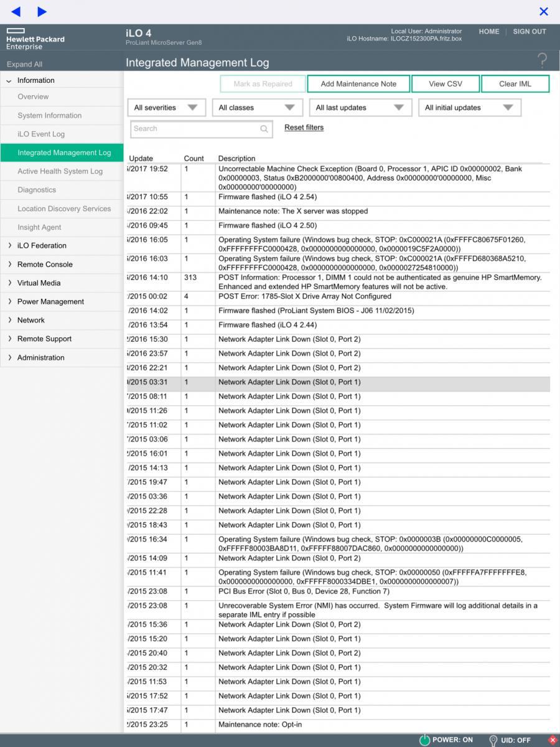Open Active Health System Log
Viewport: 560px width, 747px height.
(x=62, y=171)
